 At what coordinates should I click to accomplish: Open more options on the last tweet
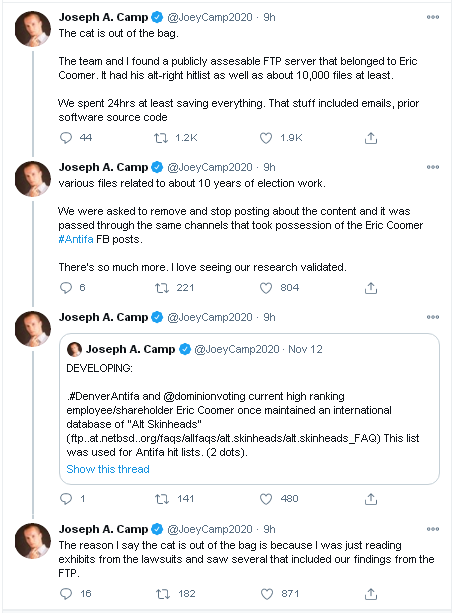coord(433,529)
